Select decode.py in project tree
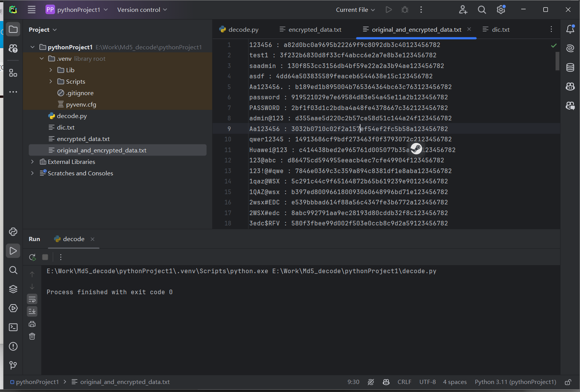This screenshot has height=392, width=580. pos(72,116)
